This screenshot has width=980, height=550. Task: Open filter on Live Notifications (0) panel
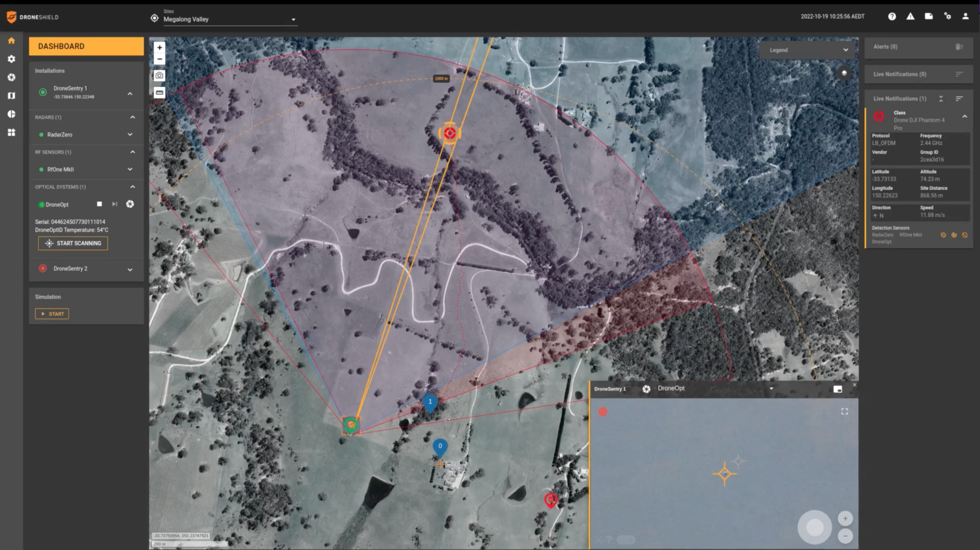point(959,74)
